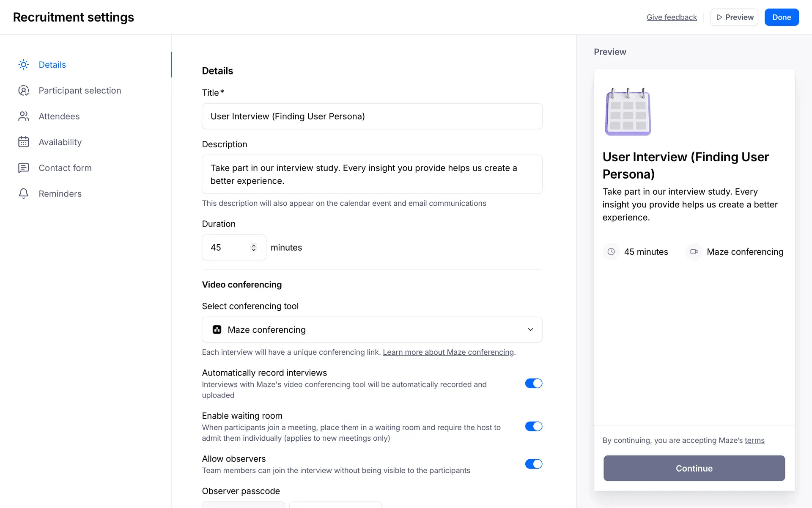
Task: Click the clock icon beside 45 minutes
Action: point(611,252)
